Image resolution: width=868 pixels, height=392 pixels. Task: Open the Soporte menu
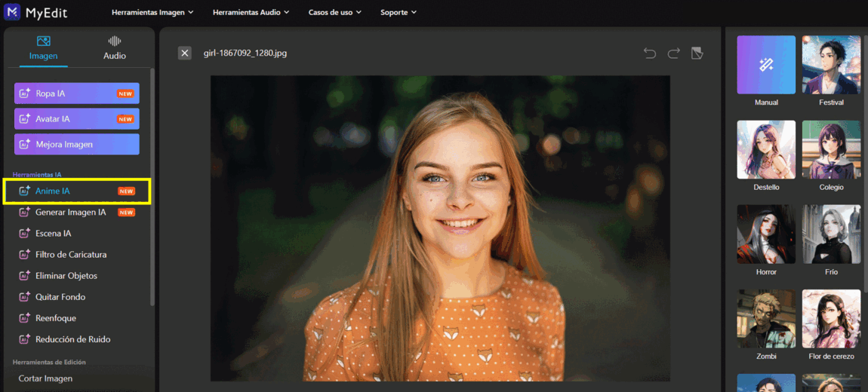coord(399,12)
